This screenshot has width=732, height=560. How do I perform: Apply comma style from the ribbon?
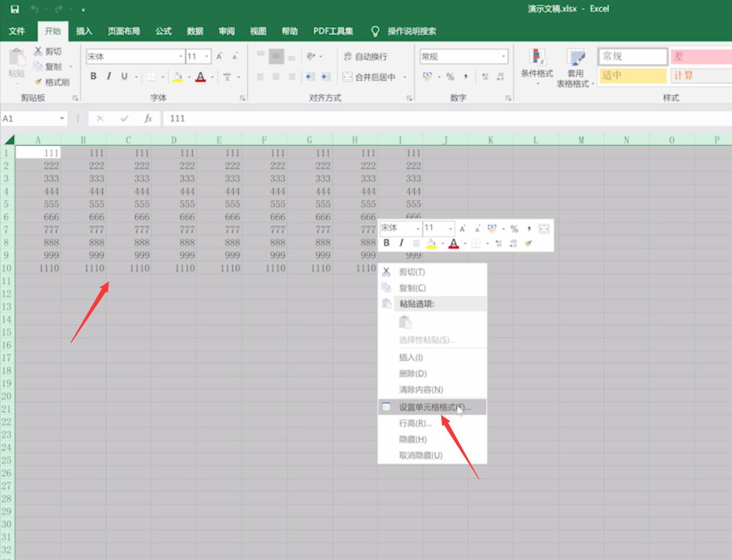coord(466,76)
